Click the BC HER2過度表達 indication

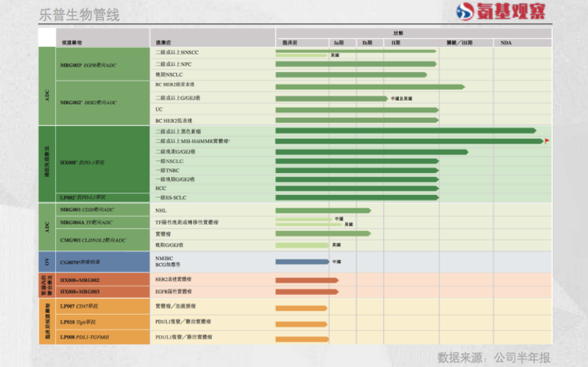pyautogui.click(x=175, y=84)
